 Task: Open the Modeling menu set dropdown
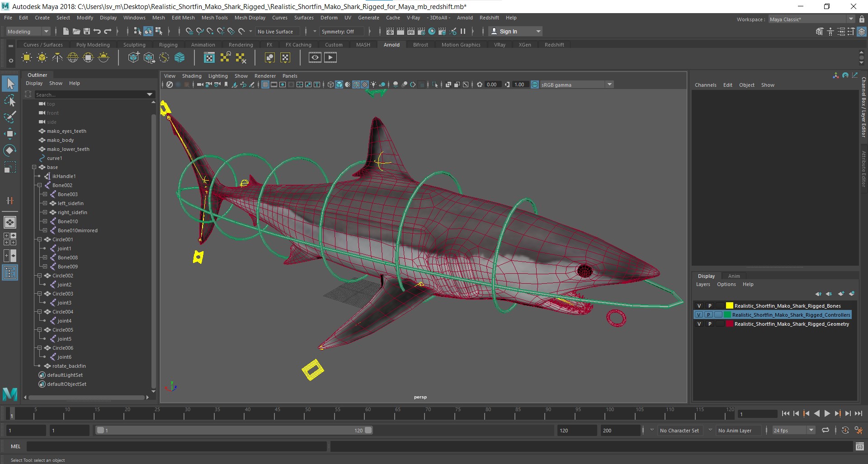(x=28, y=31)
